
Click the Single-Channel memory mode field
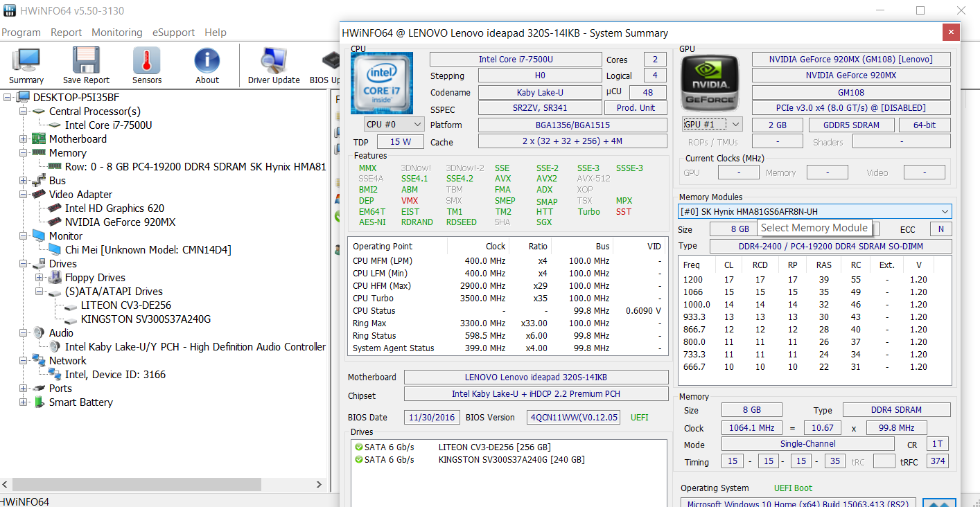807,444
